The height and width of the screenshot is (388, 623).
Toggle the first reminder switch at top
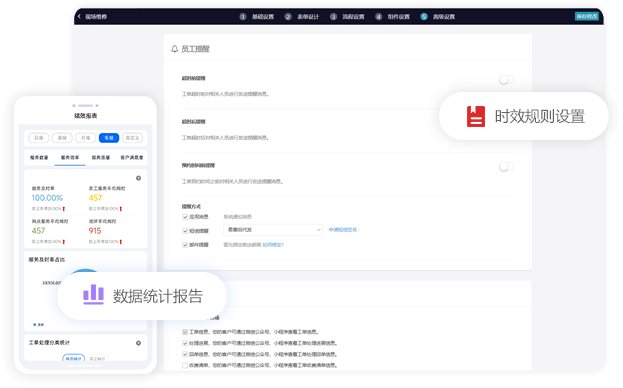click(x=506, y=80)
